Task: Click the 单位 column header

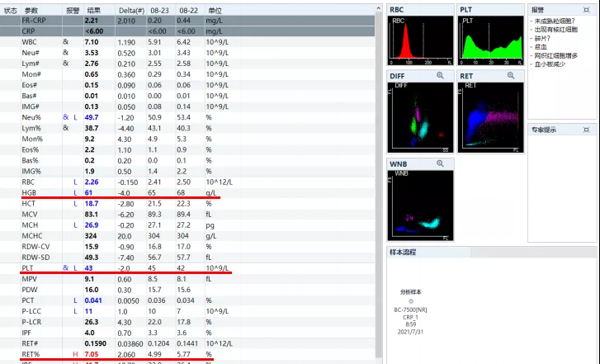Action: (215, 11)
